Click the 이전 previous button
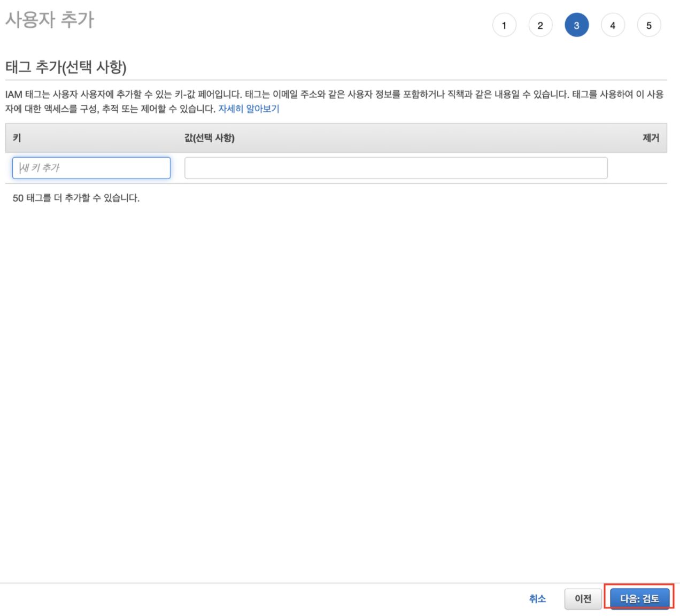Viewport: 680px width, 616px height. (583, 598)
